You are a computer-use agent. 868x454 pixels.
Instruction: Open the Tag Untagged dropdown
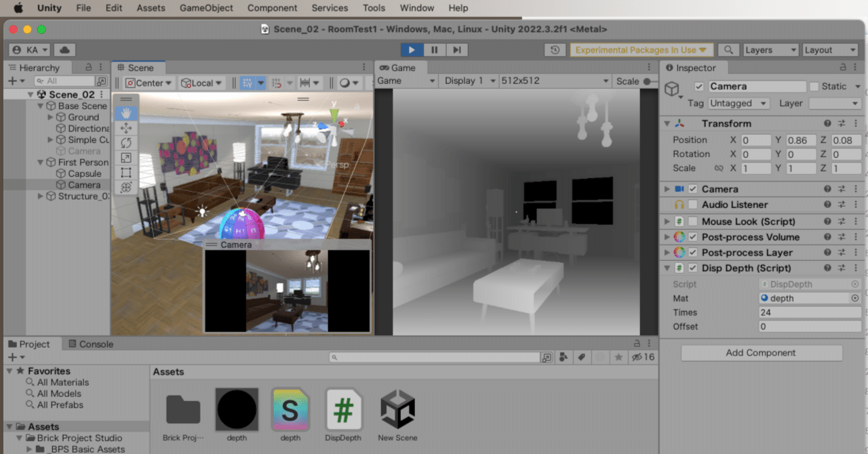coord(738,103)
